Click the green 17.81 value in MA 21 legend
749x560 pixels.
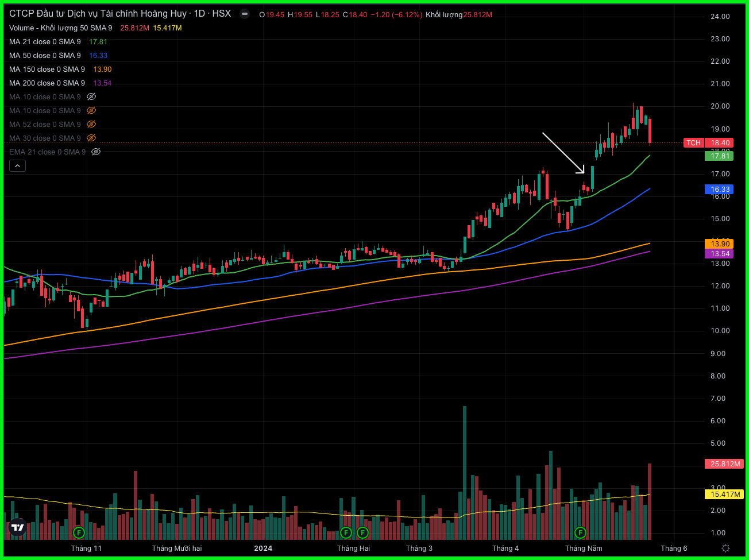pos(98,41)
